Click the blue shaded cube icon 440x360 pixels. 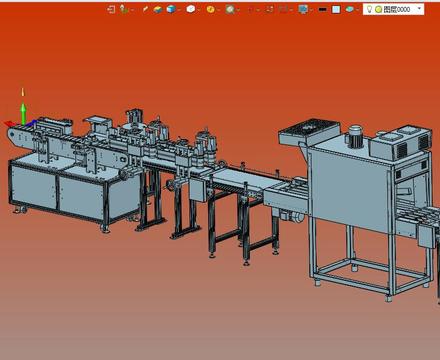[171, 9]
